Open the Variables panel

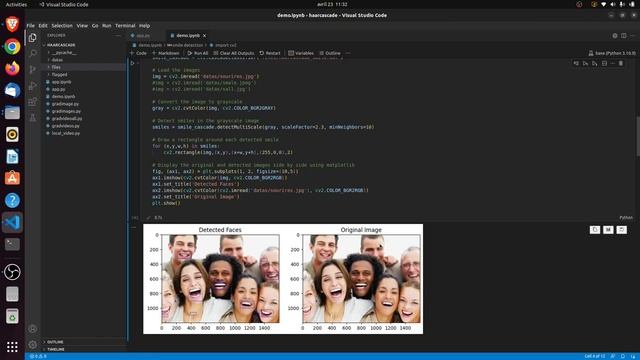301,53
